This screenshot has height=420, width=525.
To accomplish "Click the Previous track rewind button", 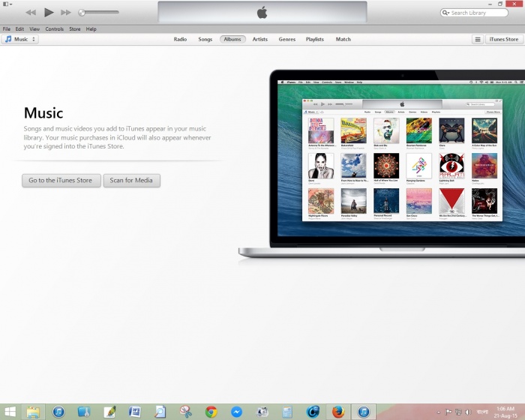I will pos(31,13).
